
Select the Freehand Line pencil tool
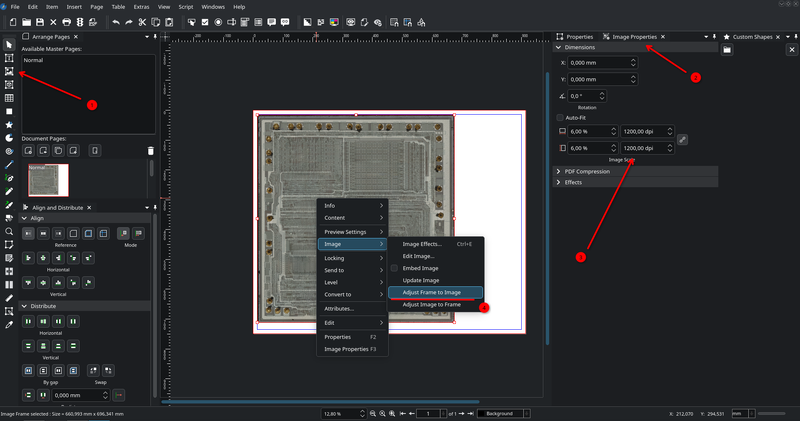tap(9, 191)
